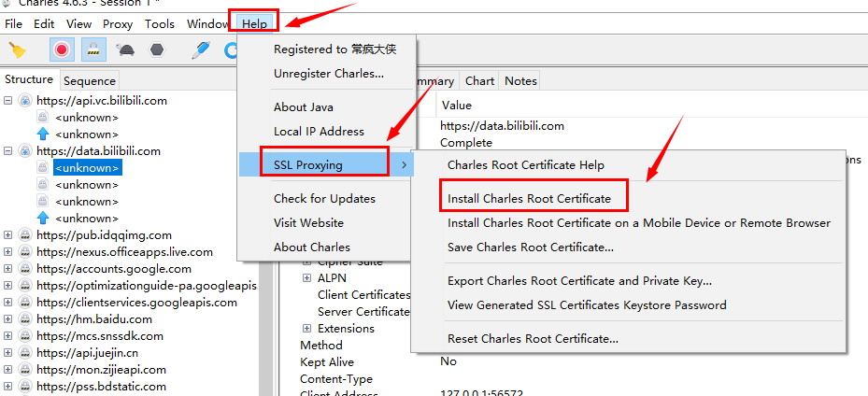Collapse the api.vc.bilibili.com tree node
This screenshot has height=396, width=868.
coord(7,101)
